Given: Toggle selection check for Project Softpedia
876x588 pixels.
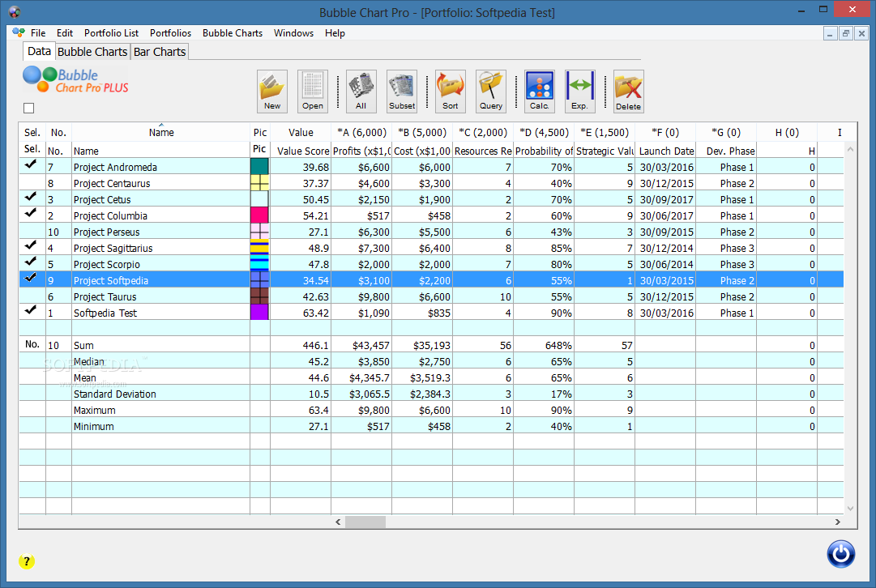Looking at the screenshot, I should coord(32,279).
